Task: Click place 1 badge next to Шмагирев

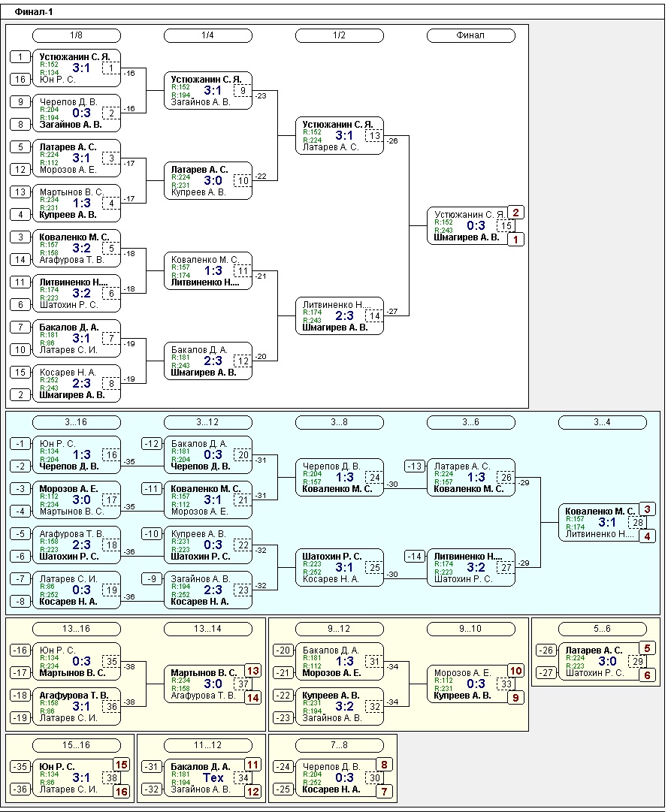Action: point(515,240)
